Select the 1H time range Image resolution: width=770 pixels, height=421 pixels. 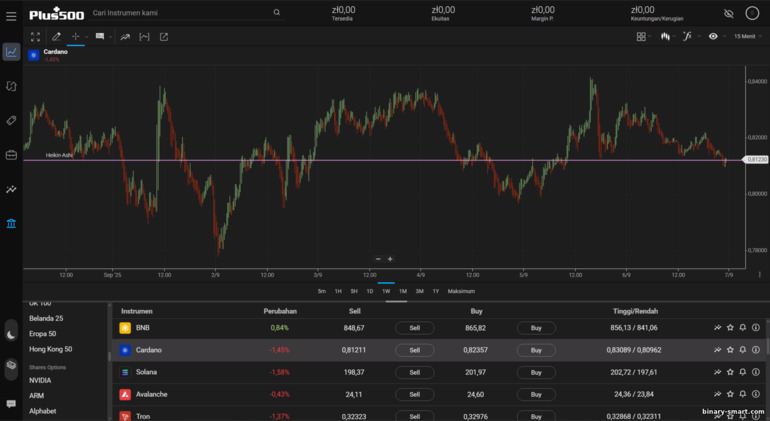(338, 291)
